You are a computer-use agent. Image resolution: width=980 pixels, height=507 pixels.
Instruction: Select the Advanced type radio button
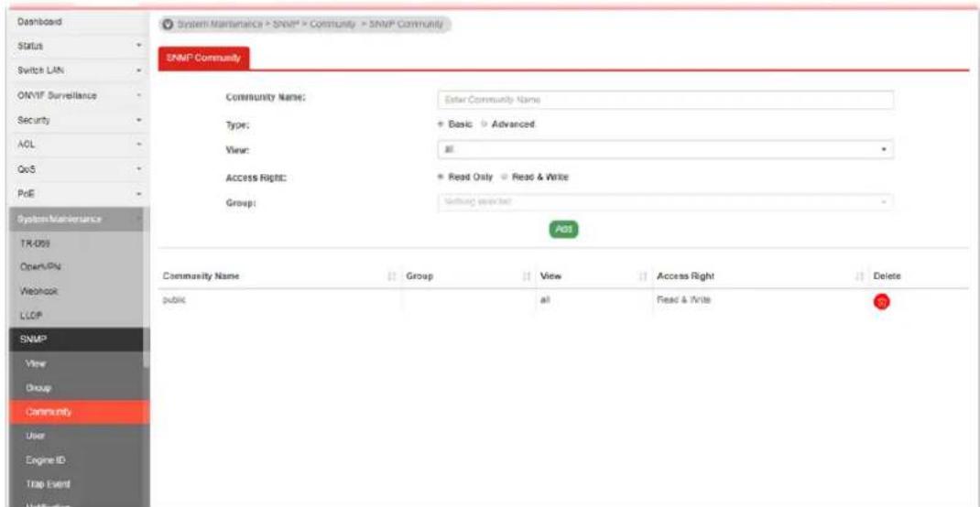pyautogui.click(x=483, y=124)
